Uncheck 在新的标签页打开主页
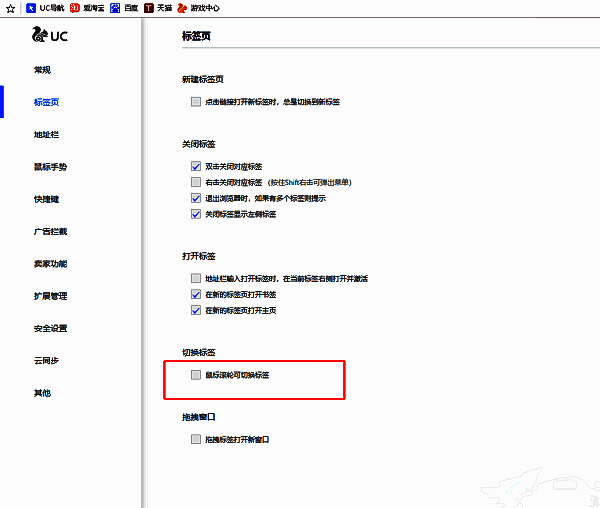This screenshot has height=508, width=600. [196, 310]
